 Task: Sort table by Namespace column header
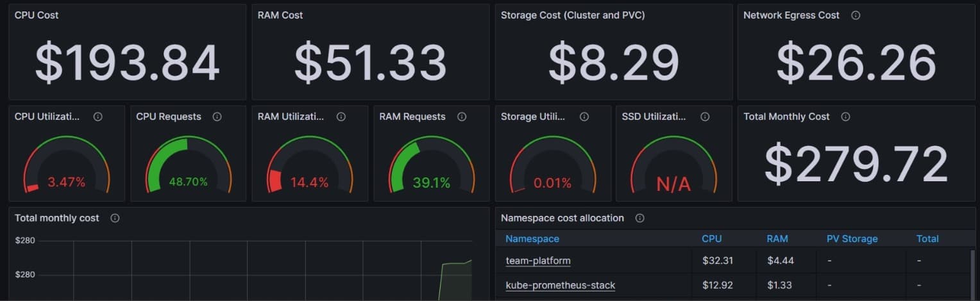pyautogui.click(x=532, y=239)
